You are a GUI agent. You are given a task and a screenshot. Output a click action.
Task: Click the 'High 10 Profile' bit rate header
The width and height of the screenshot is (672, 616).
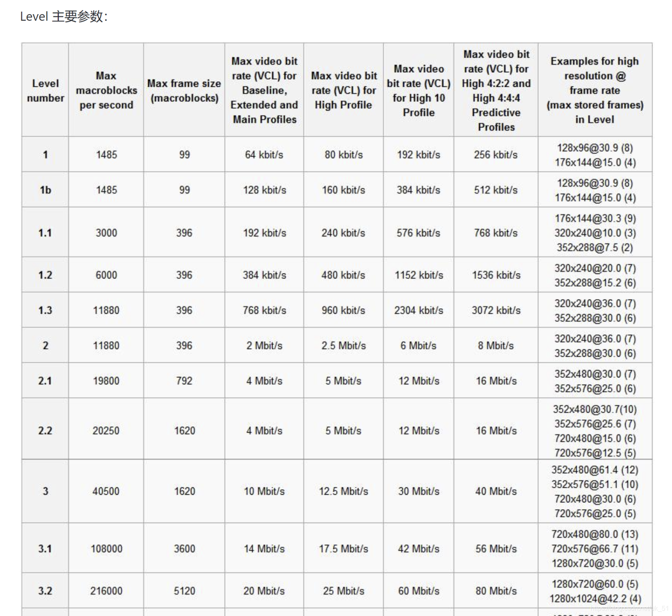pyautogui.click(x=419, y=90)
